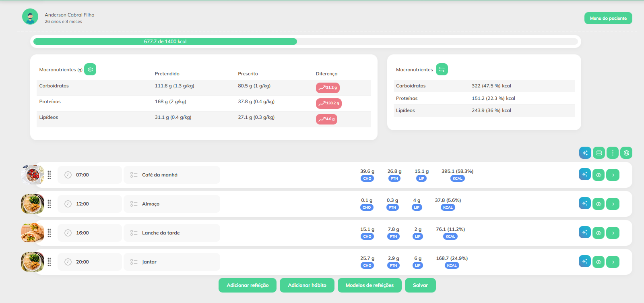Viewport: 644px width, 303px height.
Task: Click clock icon in 16:00 time field
Action: [68, 233]
